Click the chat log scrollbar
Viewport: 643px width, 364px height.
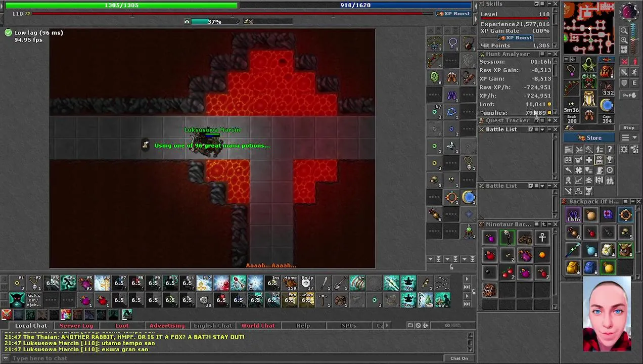pos(471,343)
